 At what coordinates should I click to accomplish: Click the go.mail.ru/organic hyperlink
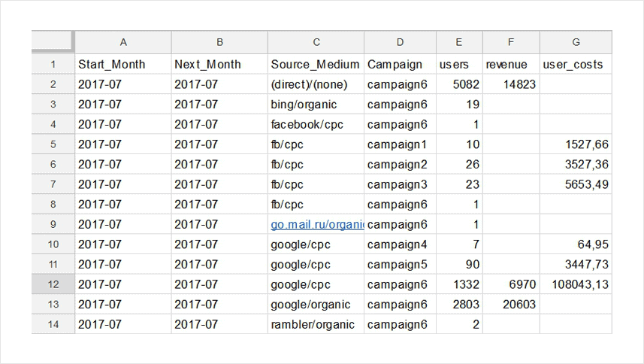click(x=316, y=224)
